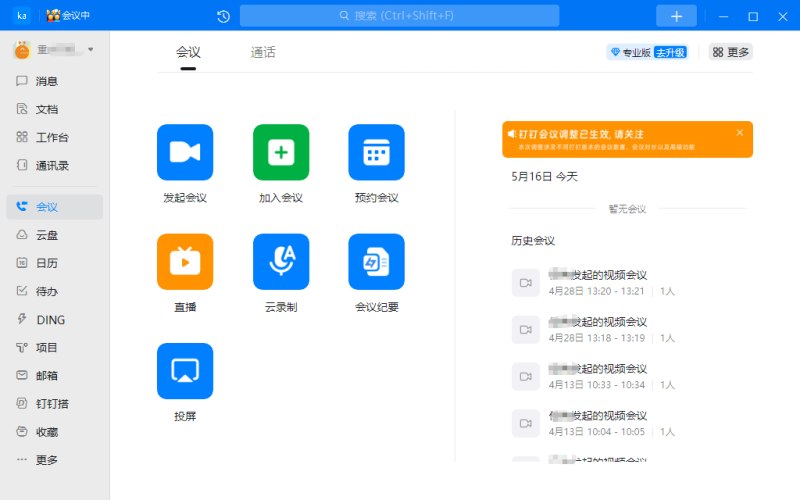Click the 5月16日 今天 date heading

pyautogui.click(x=544, y=177)
